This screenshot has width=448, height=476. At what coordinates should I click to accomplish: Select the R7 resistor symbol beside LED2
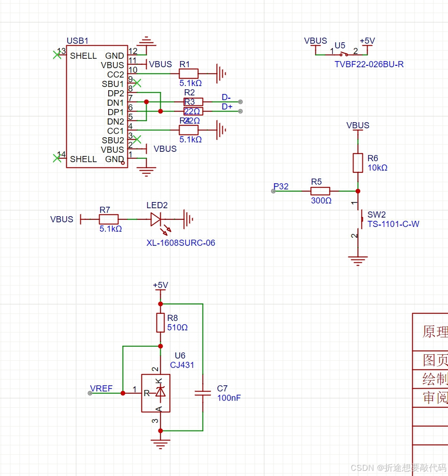click(x=109, y=219)
